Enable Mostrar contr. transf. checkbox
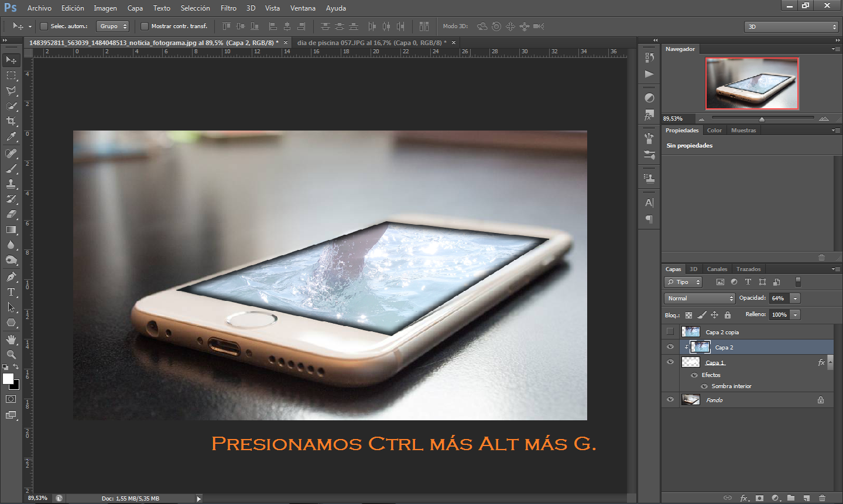 [144, 26]
